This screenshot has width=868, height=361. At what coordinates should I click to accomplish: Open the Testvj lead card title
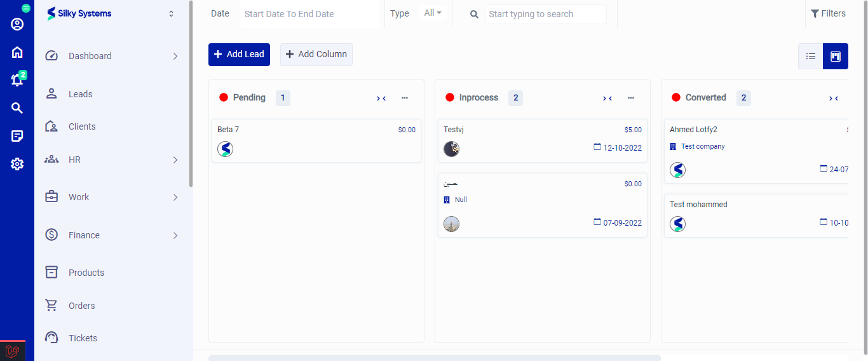click(454, 130)
